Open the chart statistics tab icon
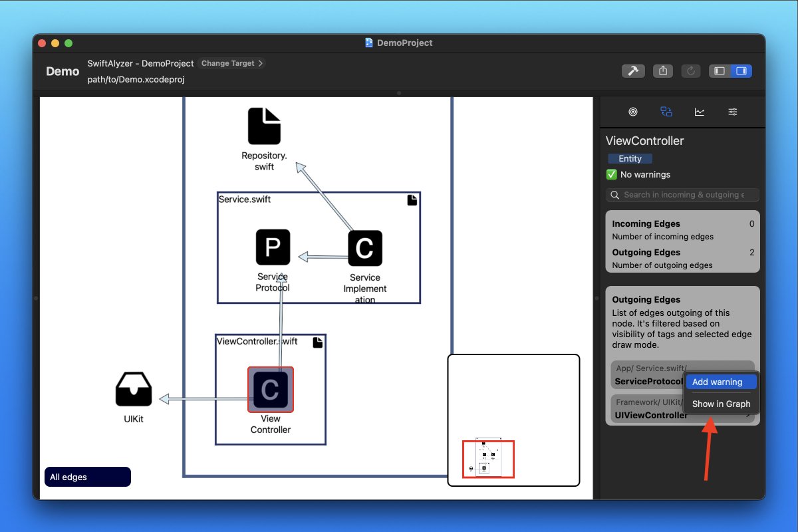 click(x=700, y=112)
